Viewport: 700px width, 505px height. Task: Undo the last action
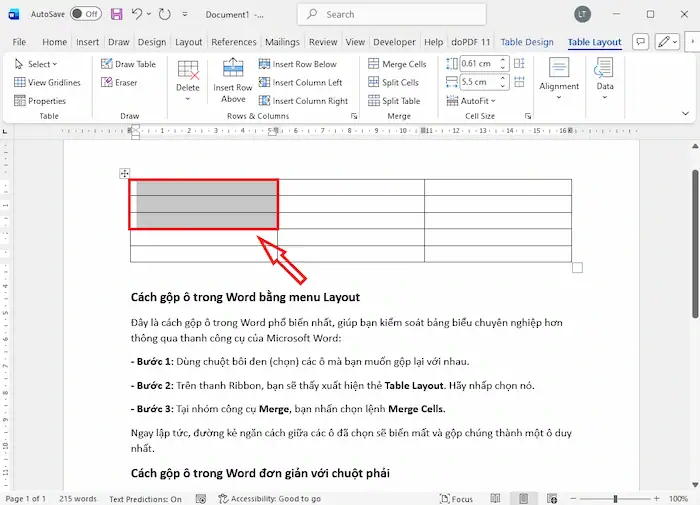pos(137,14)
